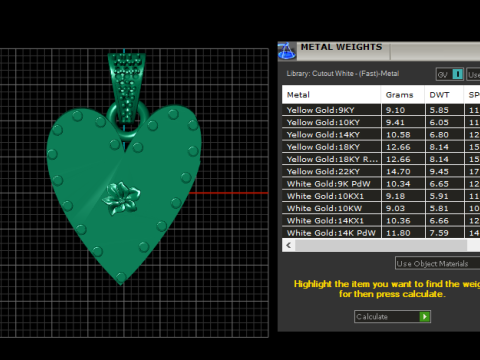Click the flower ornament on the heart
Screen dimensions: 480x360
[x=121, y=198]
